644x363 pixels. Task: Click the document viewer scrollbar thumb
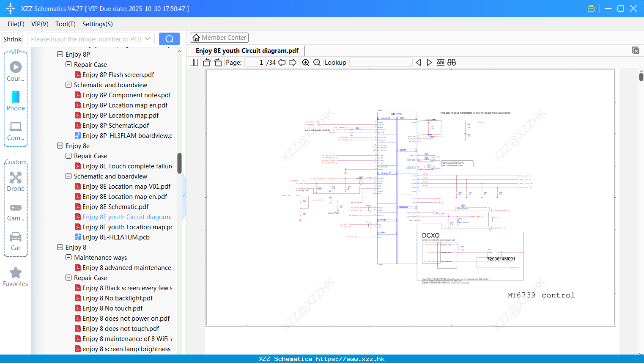tap(641, 77)
